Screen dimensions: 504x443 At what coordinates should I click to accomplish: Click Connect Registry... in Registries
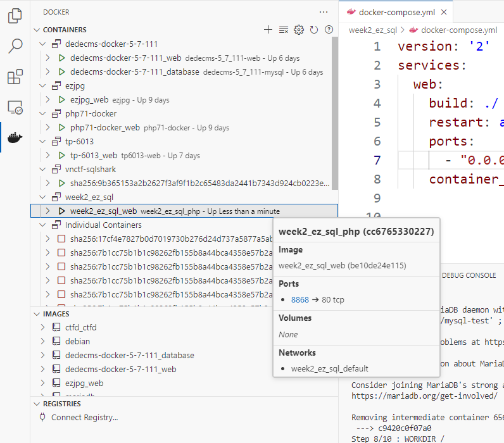pos(84,418)
